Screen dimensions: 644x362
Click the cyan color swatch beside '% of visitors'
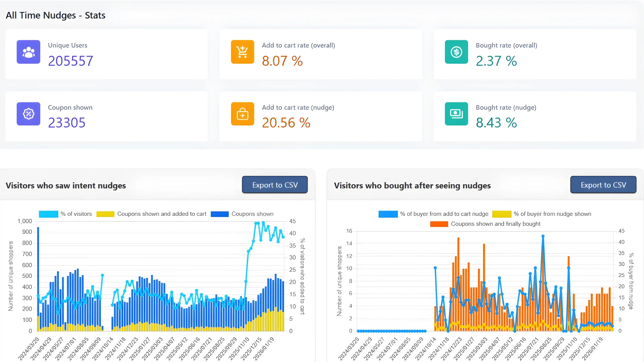pyautogui.click(x=48, y=214)
